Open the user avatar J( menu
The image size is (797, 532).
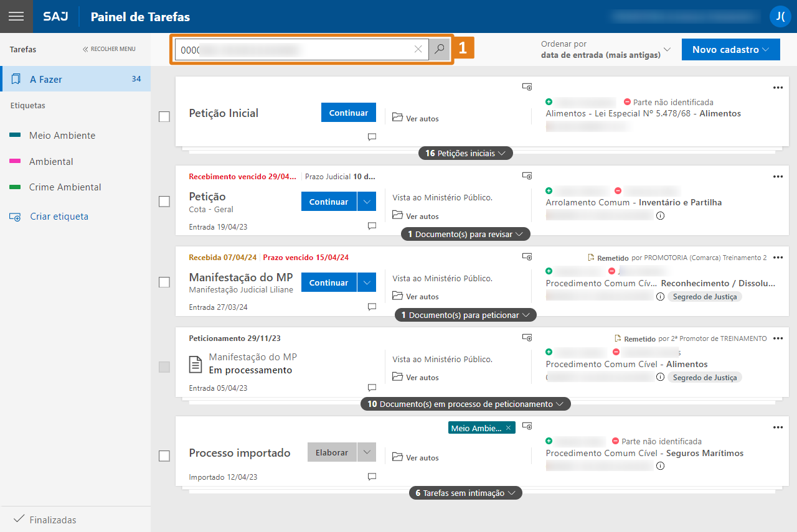click(x=780, y=16)
